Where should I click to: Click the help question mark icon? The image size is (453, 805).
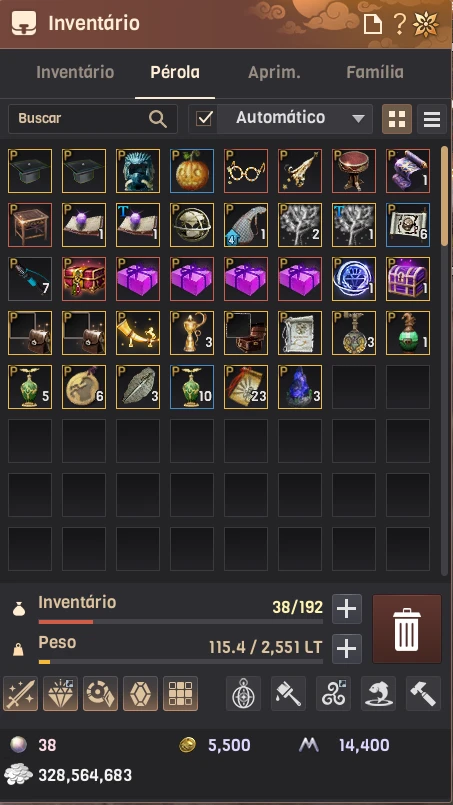[x=400, y=24]
